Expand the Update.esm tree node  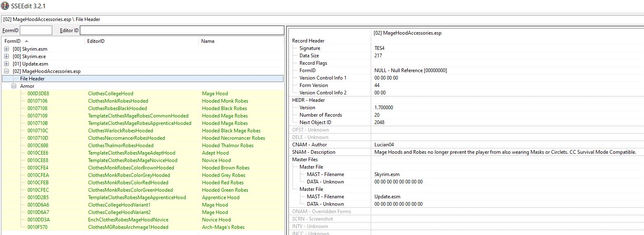click(7, 64)
